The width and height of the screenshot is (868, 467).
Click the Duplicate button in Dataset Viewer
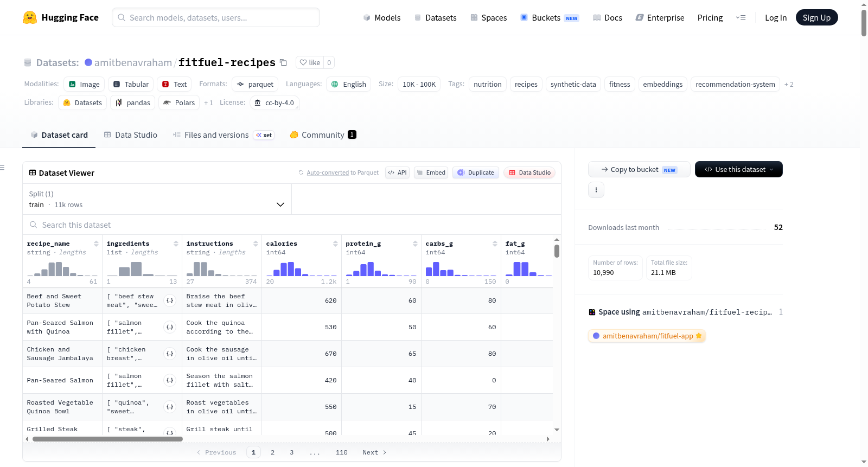[476, 172]
